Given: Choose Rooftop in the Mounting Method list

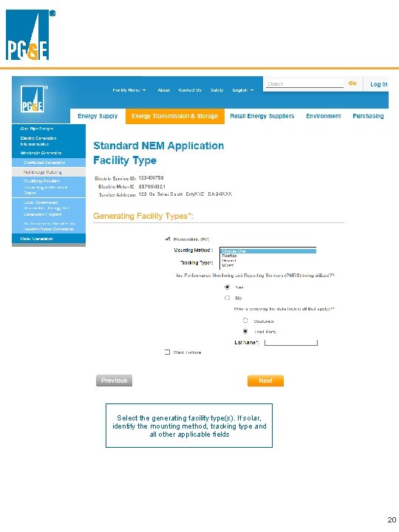Looking at the screenshot, I should tap(229, 256).
